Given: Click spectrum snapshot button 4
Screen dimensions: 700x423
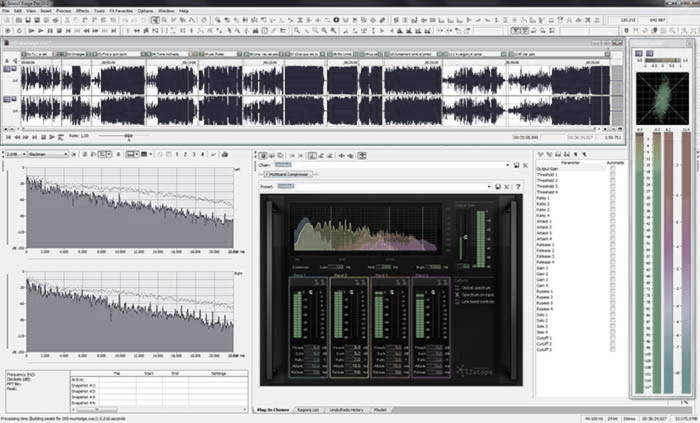Looking at the screenshot, I should coord(202,154).
